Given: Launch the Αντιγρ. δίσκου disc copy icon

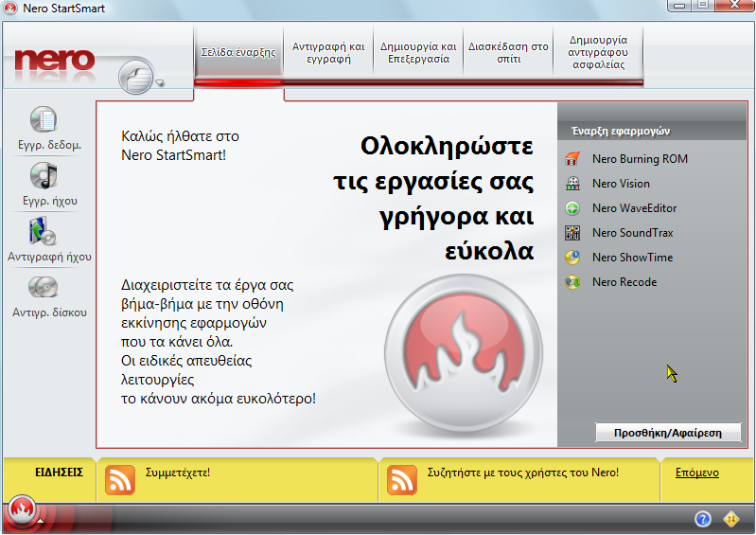Looking at the screenshot, I should coord(43,287).
